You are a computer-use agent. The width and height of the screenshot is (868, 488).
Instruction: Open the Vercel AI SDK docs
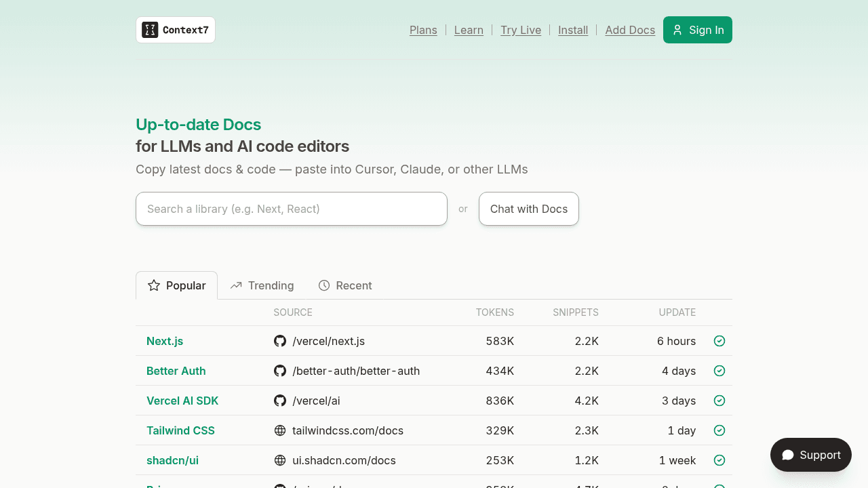(x=182, y=401)
